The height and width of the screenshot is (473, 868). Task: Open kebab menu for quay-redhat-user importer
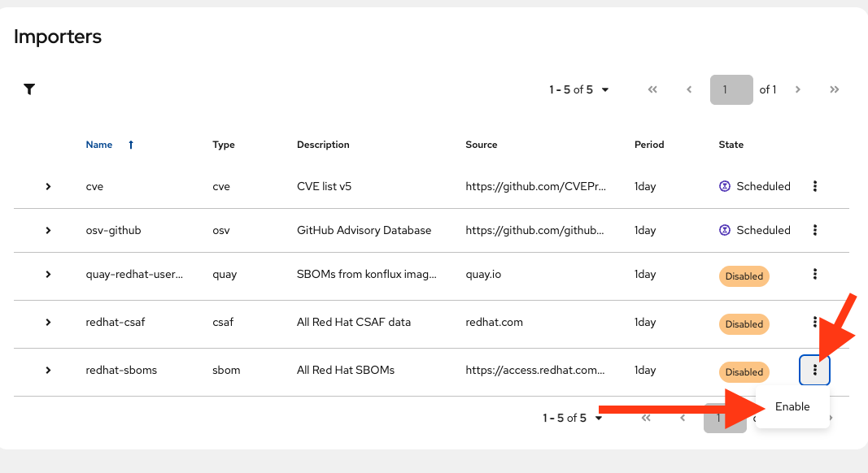[x=815, y=275]
